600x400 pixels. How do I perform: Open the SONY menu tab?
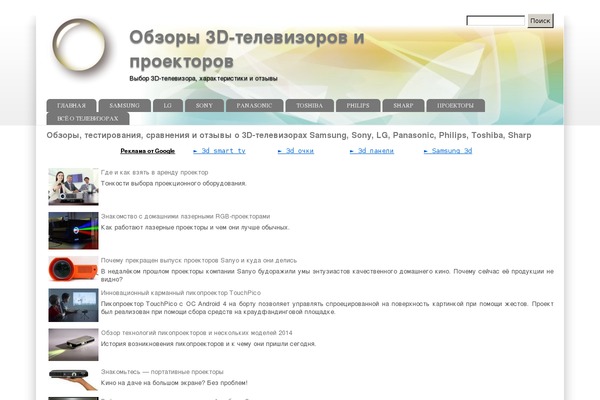[x=204, y=105]
